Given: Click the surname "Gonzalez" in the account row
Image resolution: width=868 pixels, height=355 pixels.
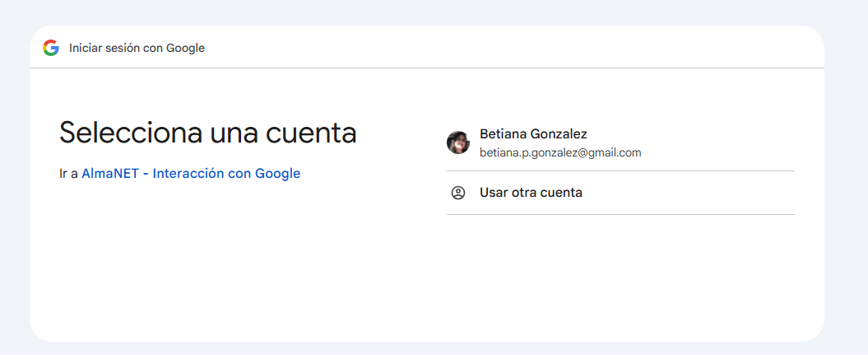Looking at the screenshot, I should coord(559,133).
